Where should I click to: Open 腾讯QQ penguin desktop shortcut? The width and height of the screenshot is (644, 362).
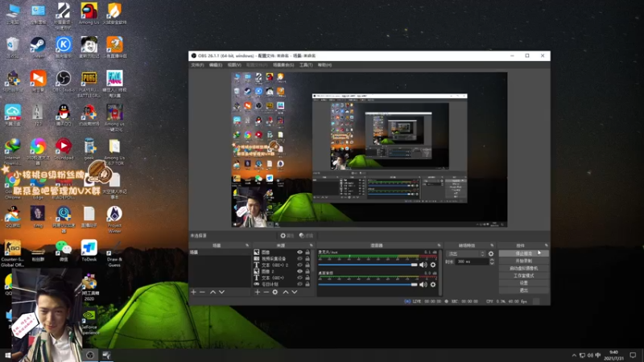[x=64, y=115]
